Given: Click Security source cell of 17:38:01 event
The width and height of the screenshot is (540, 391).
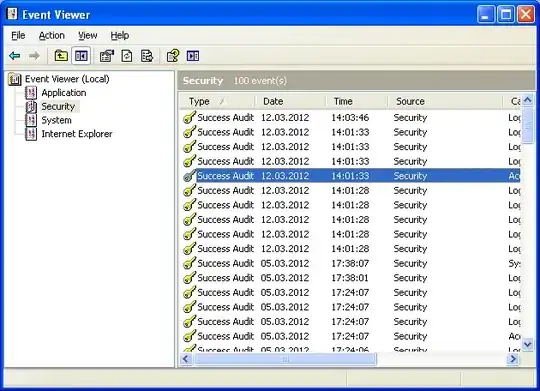Looking at the screenshot, I should (410, 278).
